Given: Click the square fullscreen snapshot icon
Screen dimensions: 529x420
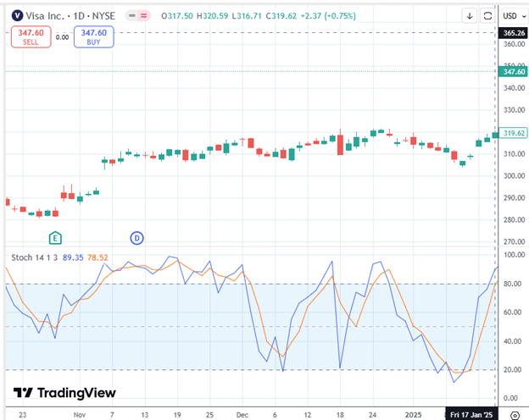Looking at the screenshot, I should point(487,16).
